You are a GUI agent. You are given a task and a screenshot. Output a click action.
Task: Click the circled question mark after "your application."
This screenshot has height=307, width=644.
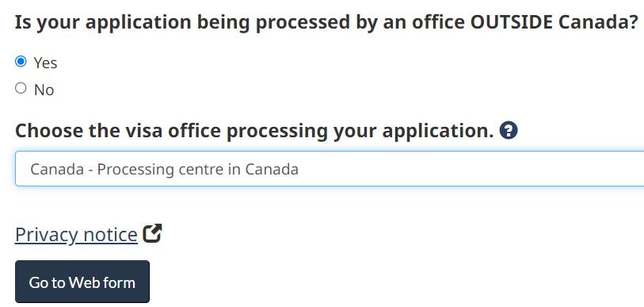(x=509, y=131)
